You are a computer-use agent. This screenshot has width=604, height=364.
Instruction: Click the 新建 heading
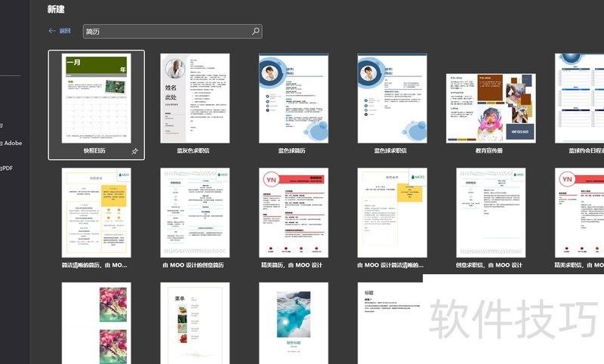coord(56,9)
